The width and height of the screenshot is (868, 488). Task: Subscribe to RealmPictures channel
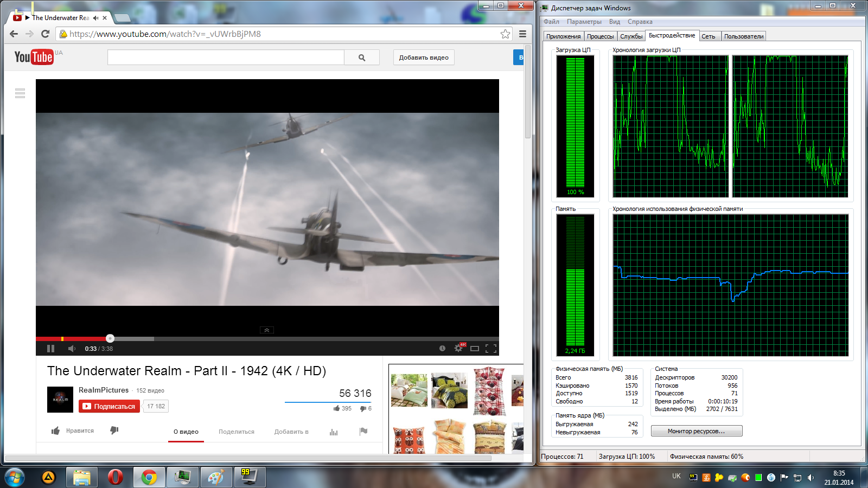109,406
